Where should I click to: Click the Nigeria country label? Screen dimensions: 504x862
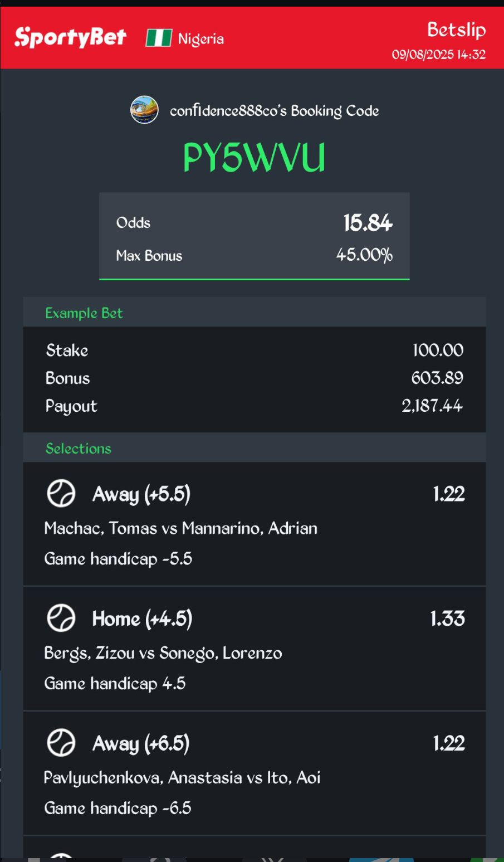[201, 39]
